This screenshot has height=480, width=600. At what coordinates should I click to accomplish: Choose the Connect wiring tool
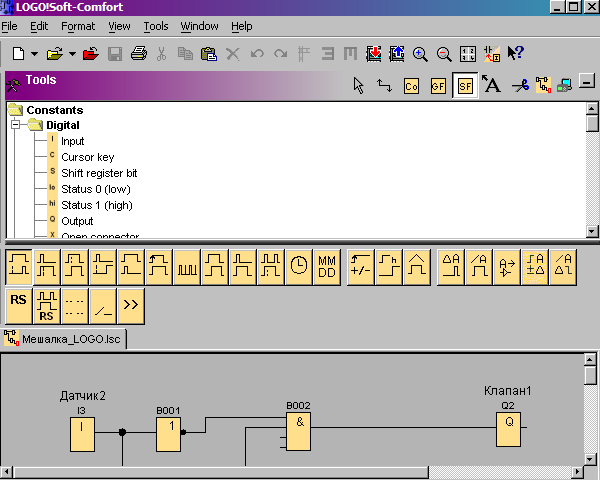pos(385,85)
